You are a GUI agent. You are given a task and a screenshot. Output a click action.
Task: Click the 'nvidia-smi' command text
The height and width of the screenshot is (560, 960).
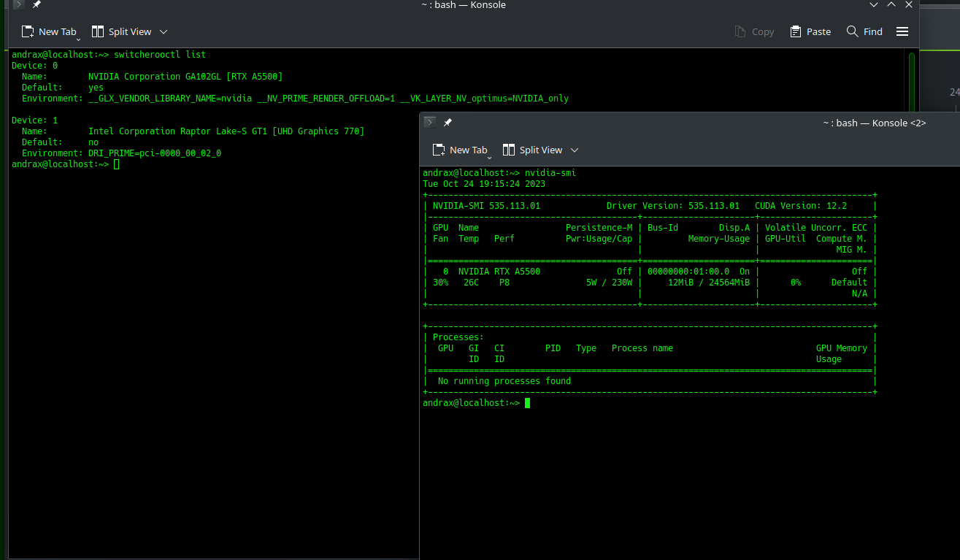550,173
